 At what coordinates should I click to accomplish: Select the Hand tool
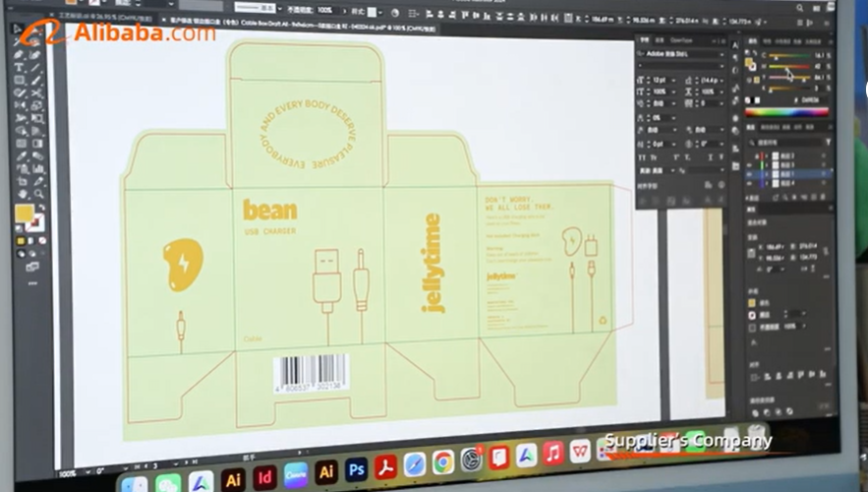tap(23, 194)
